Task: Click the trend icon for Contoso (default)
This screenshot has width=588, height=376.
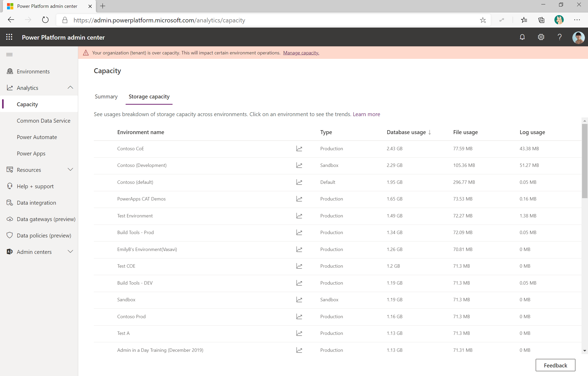Action: 299,182
